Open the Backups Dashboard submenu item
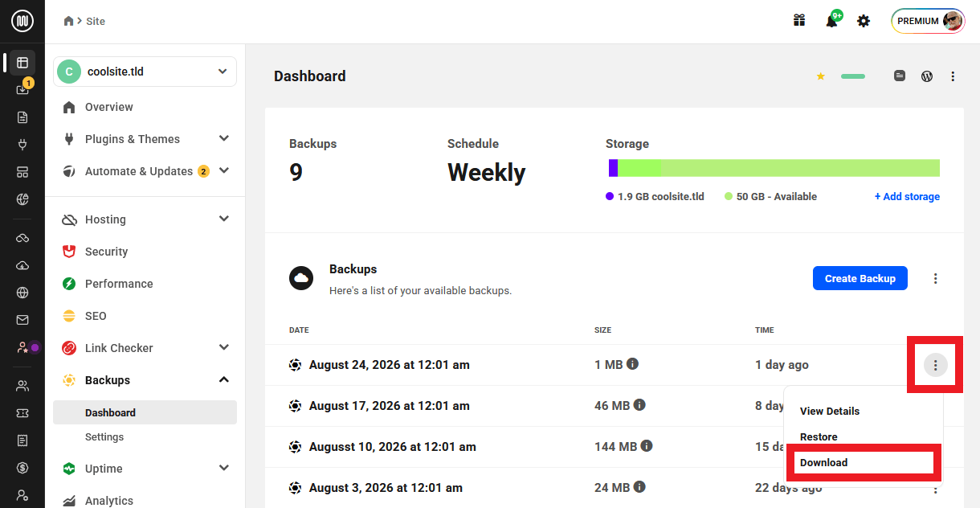980x508 pixels. 145,412
